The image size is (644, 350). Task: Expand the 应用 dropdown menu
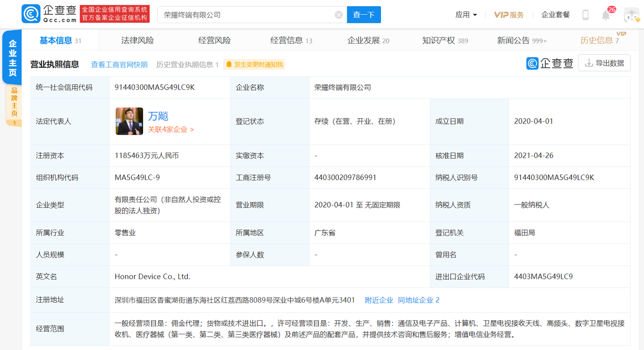point(466,15)
